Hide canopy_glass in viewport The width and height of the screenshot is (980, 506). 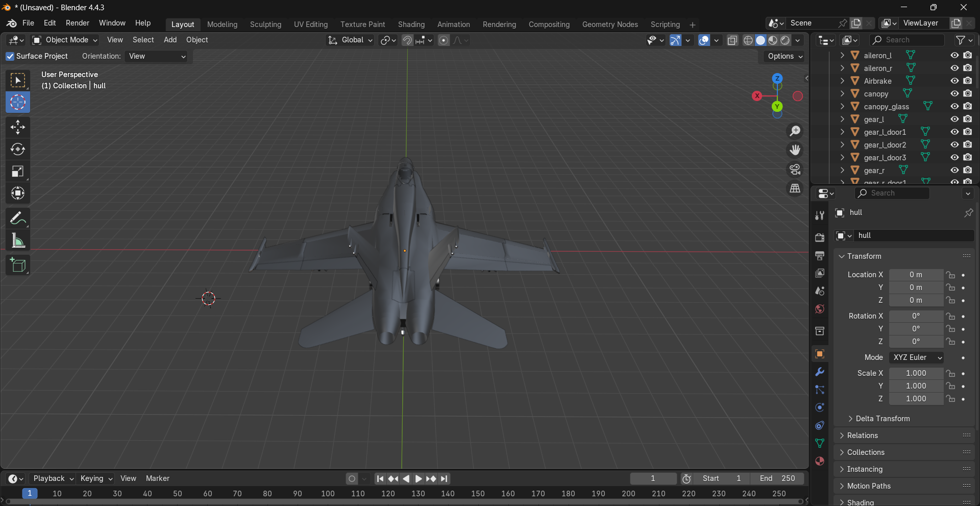(x=954, y=106)
